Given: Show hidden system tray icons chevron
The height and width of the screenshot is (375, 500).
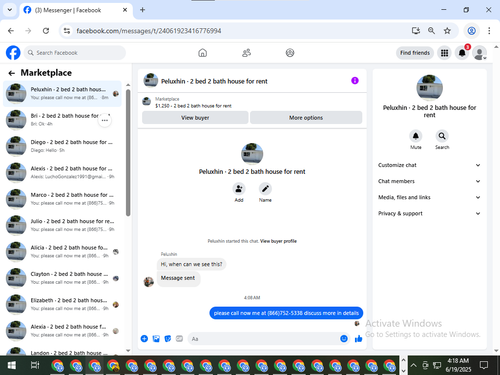Looking at the screenshot, I should [413, 366].
